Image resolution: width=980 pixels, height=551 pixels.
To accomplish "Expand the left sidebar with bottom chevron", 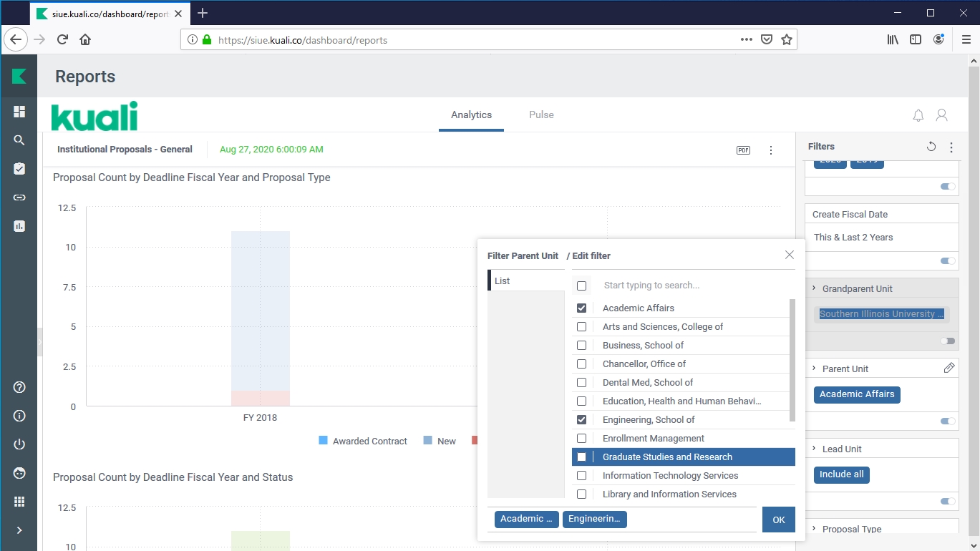I will (x=19, y=530).
